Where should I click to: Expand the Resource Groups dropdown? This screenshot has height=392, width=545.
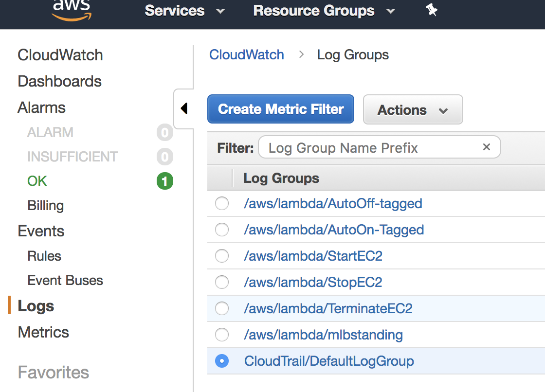[324, 11]
